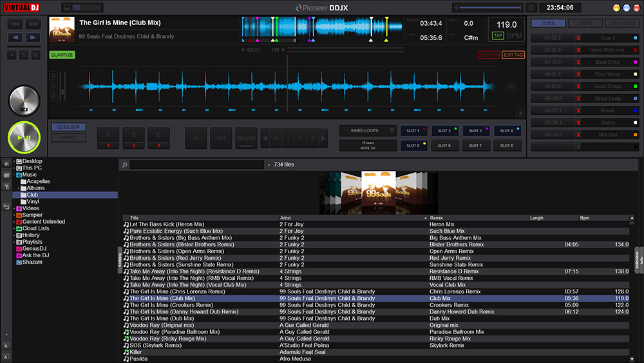644x363 pixels.
Task: Click the right blue arrow button
Action: pyautogui.click(x=33, y=37)
